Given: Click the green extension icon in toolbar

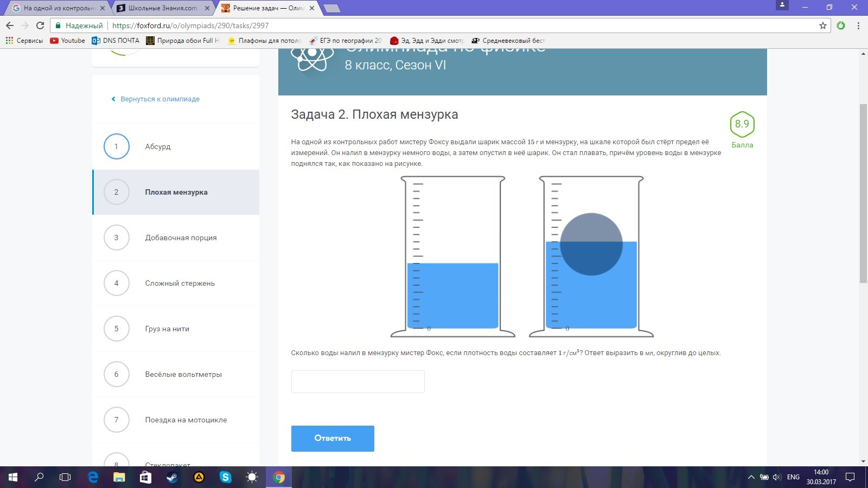Looking at the screenshot, I should click(841, 25).
